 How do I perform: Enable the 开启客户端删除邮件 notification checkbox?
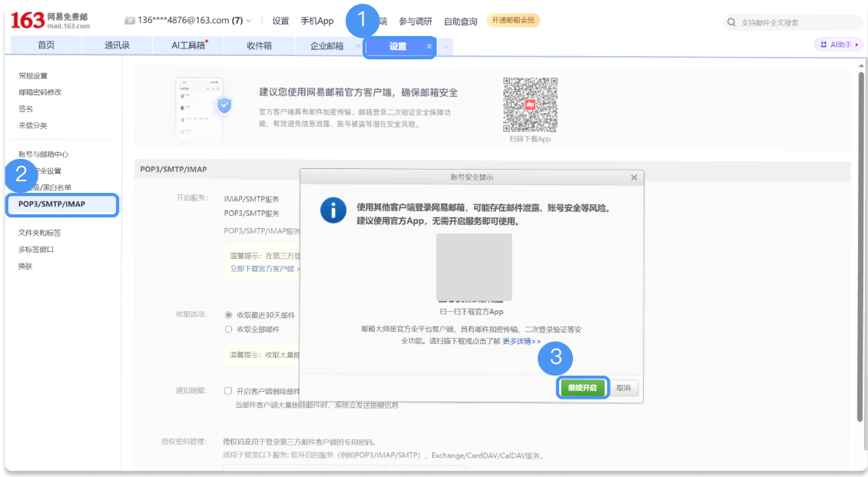[x=227, y=389]
